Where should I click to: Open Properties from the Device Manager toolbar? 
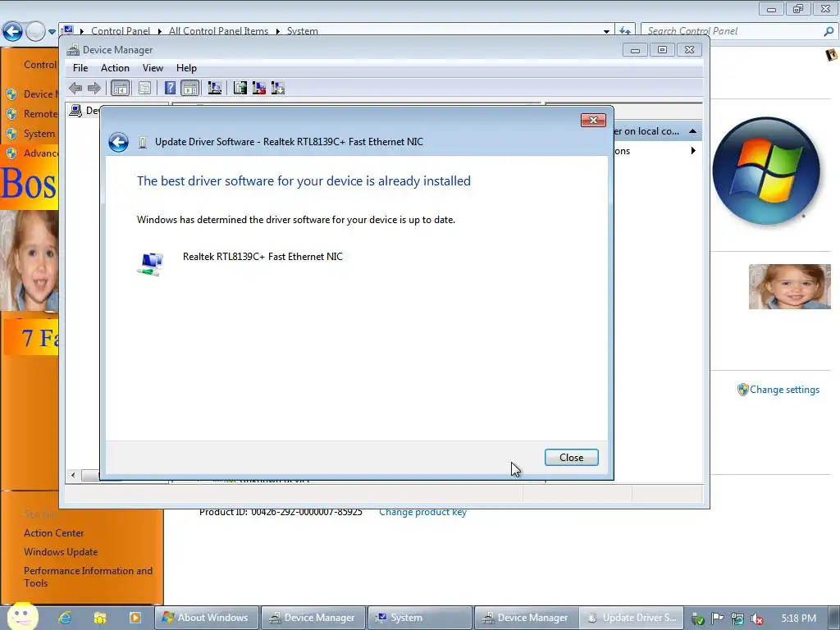click(x=144, y=88)
